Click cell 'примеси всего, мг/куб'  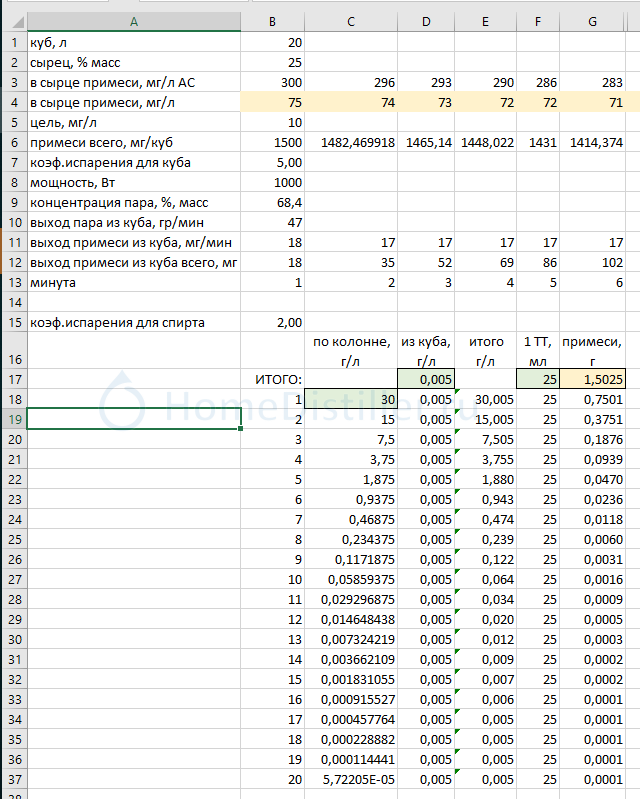click(x=134, y=142)
